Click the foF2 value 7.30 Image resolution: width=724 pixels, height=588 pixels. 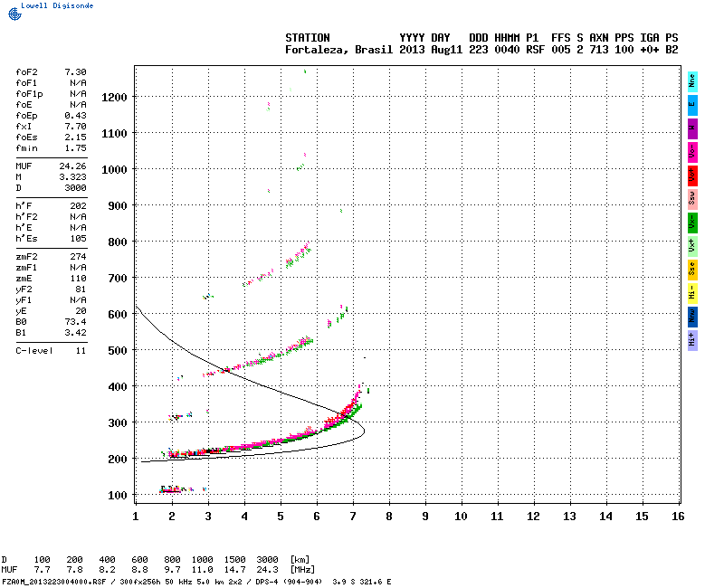pyautogui.click(x=75, y=72)
